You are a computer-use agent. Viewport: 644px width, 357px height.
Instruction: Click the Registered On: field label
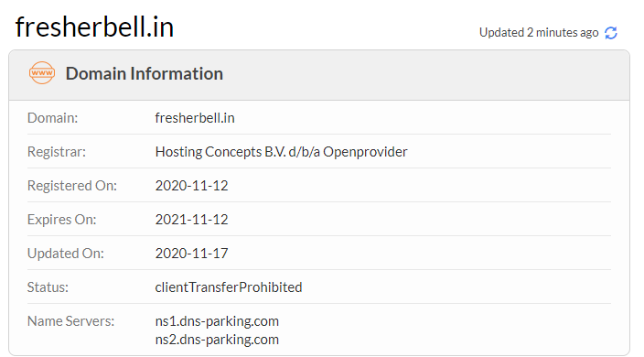pos(72,186)
